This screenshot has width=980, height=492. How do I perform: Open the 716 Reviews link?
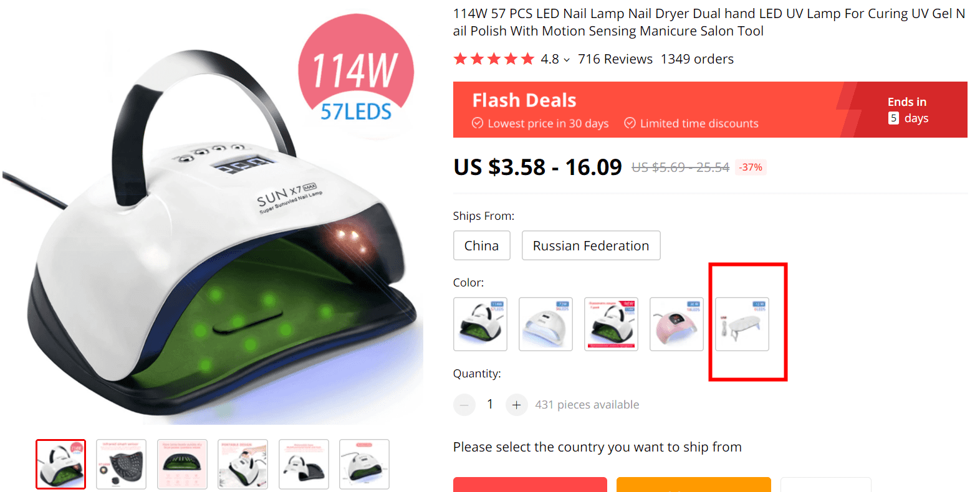615,59
